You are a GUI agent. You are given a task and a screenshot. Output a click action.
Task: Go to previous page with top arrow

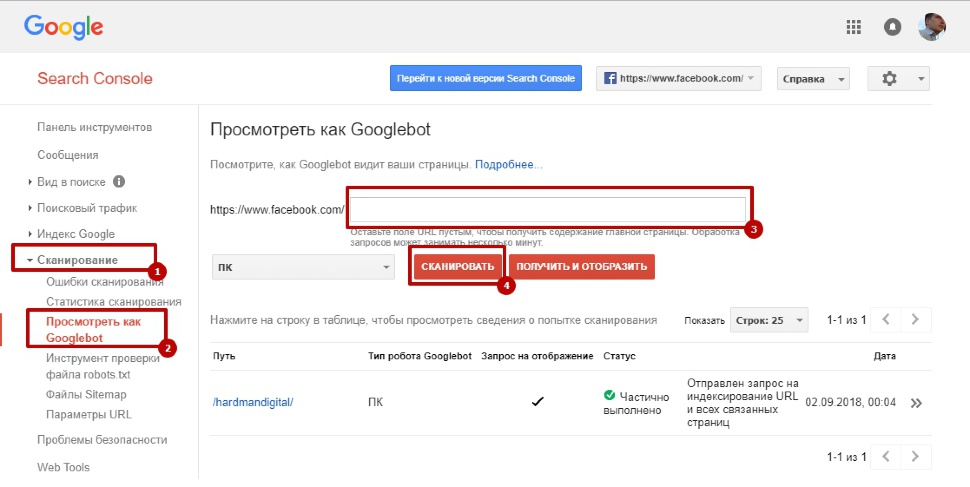pos(886,320)
